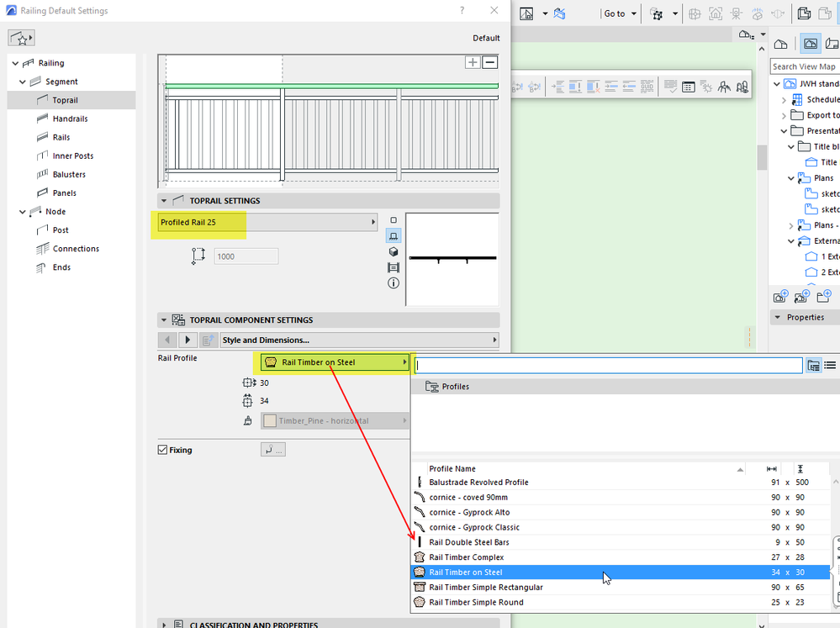This screenshot has width=840, height=628.
Task: Collapse TOPRAIL COMPONENT SETTINGS panel
Action: point(164,320)
